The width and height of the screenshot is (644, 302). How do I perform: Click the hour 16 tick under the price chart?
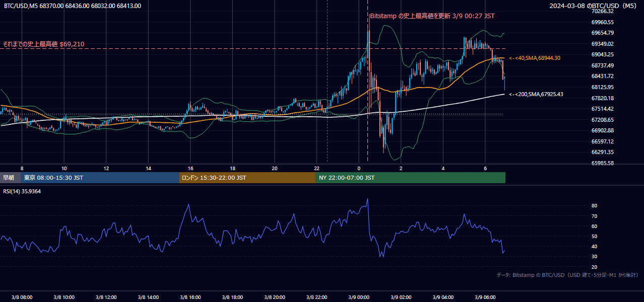click(x=190, y=168)
